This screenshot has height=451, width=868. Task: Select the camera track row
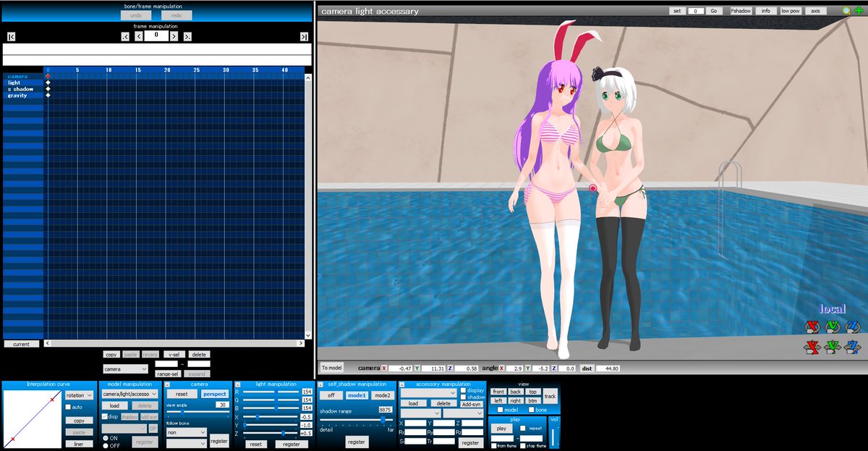(23, 76)
